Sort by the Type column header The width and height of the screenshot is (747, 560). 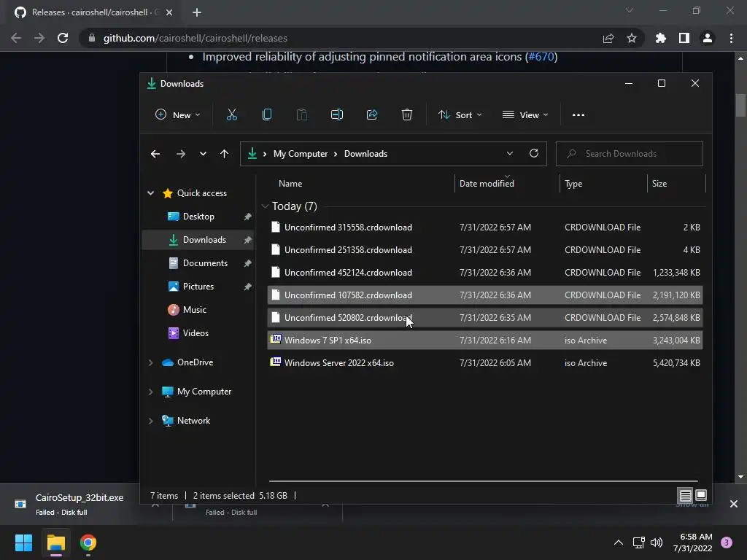coord(573,183)
